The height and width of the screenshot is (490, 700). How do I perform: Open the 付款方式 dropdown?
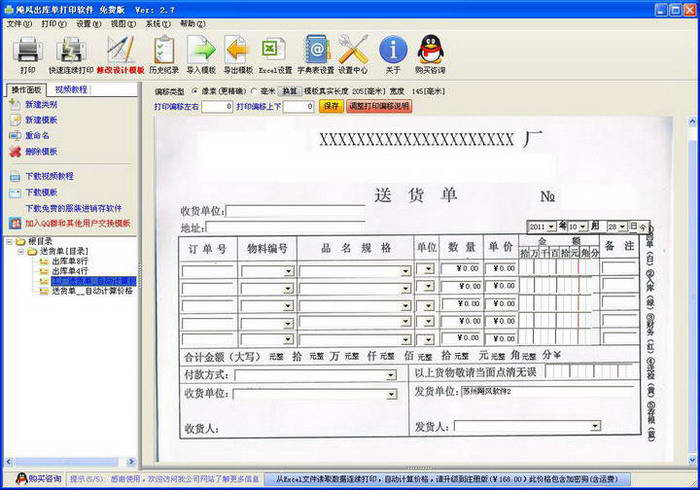click(391, 375)
